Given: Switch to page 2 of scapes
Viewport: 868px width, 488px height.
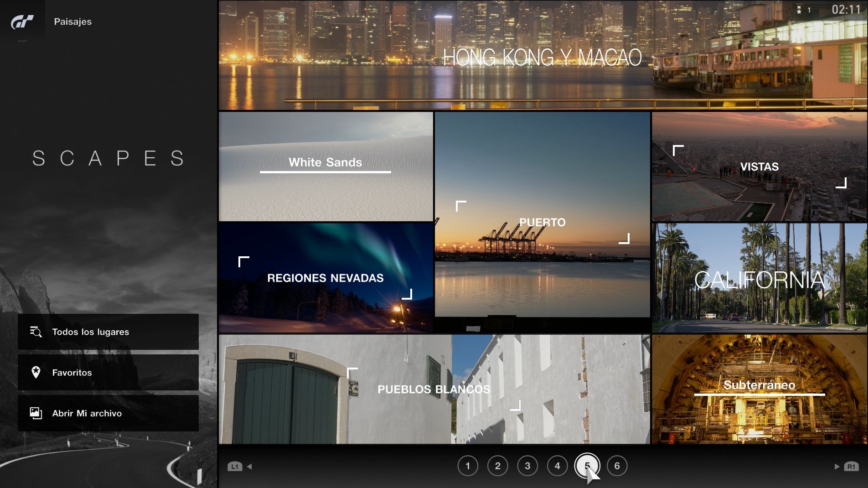Looking at the screenshot, I should 497,466.
